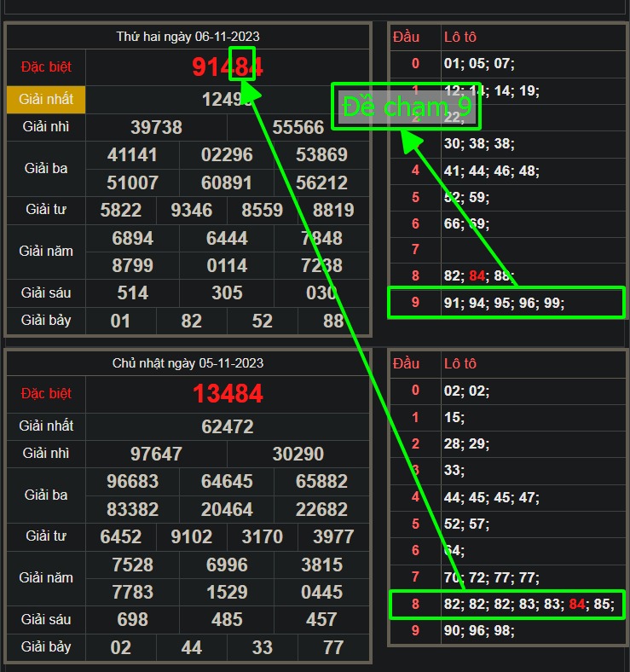Screen dimensions: 630x672
Task: Click special prize number 91484
Action: click(227, 67)
